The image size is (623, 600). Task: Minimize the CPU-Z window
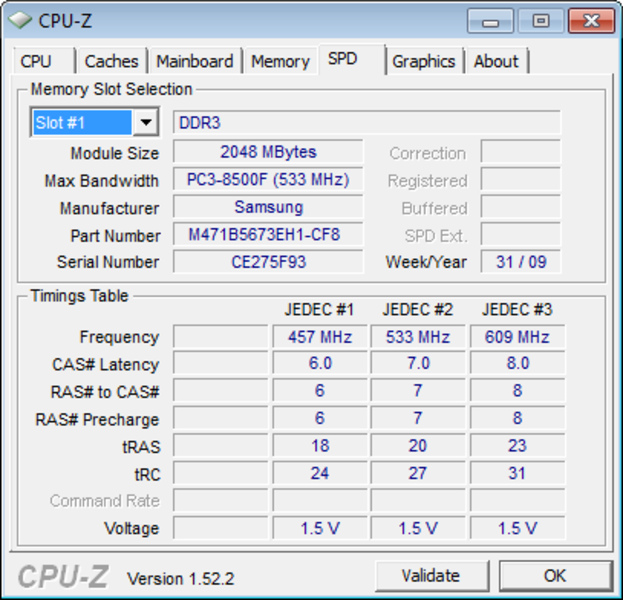[491, 21]
